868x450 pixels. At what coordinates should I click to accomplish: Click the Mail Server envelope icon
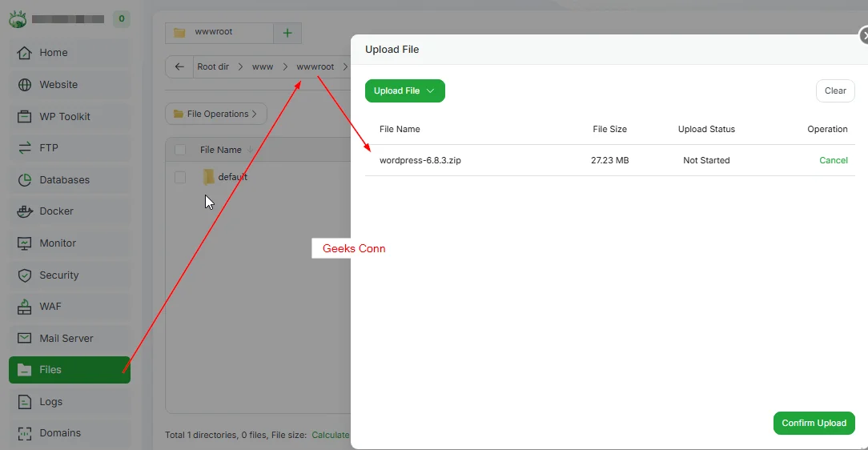coord(24,338)
